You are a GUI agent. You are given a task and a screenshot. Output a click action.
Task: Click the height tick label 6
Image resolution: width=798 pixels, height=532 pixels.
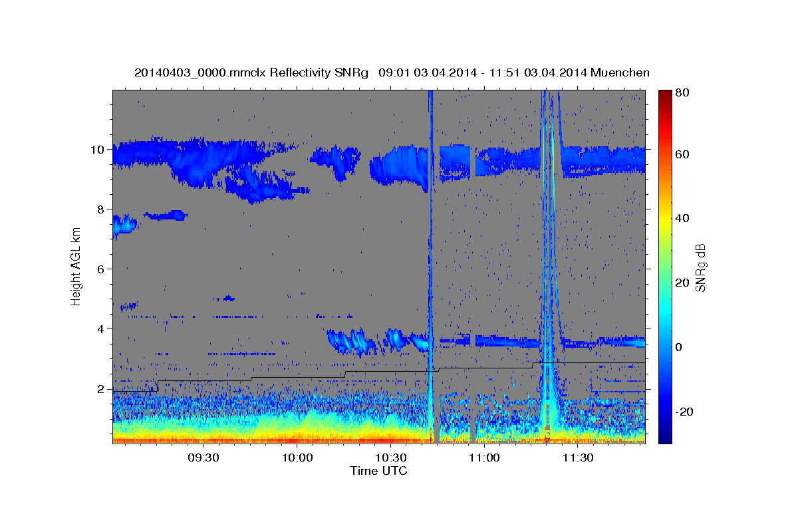click(102, 269)
